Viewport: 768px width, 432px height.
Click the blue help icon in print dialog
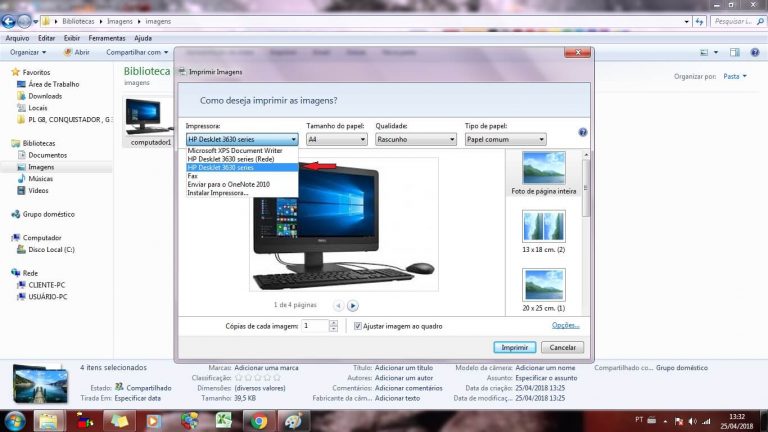(x=582, y=132)
